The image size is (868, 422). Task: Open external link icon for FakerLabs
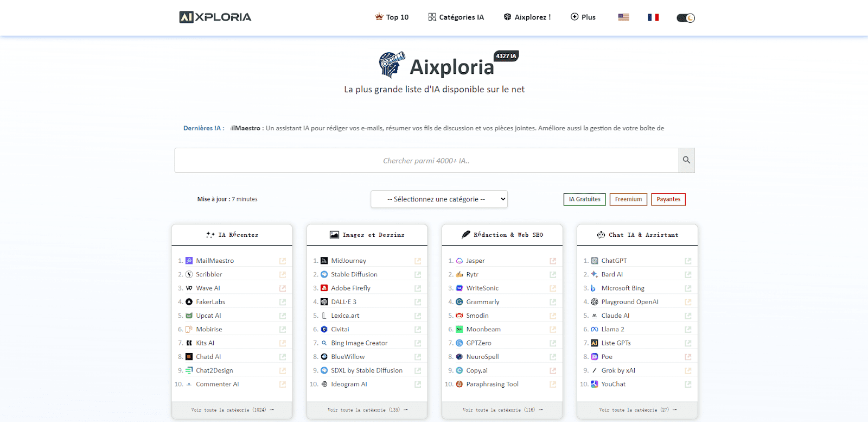[x=283, y=302]
